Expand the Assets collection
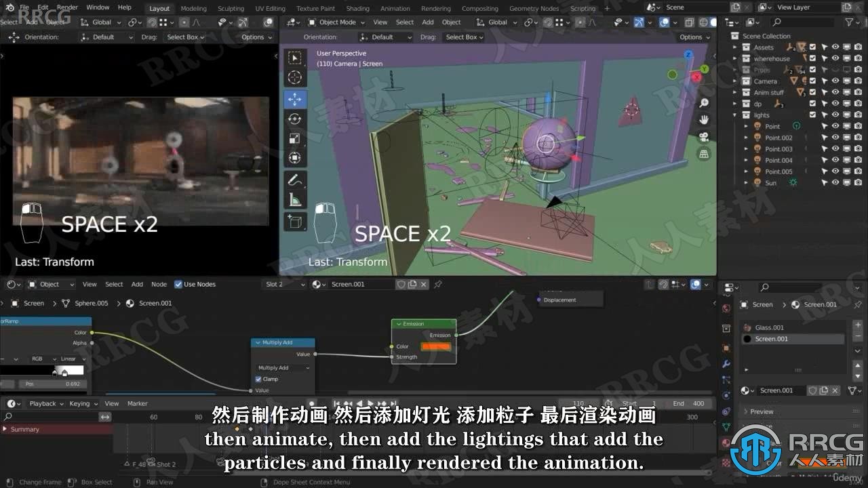Image resolution: width=868 pixels, height=488 pixels. (734, 47)
